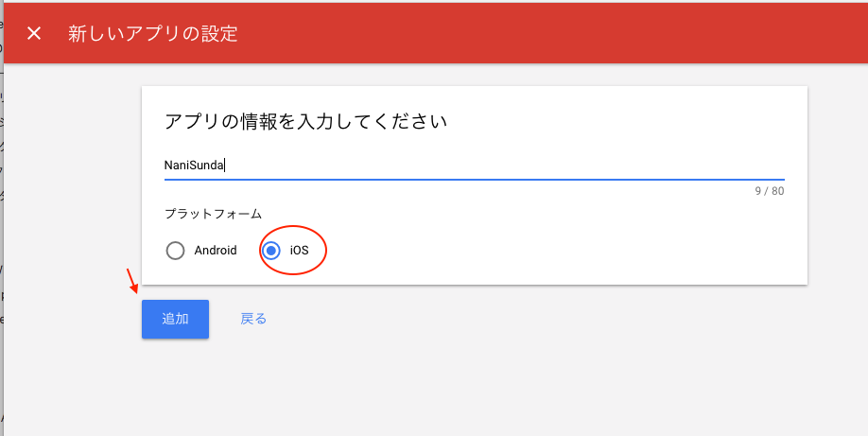Close the 新しいアプリの設定 dialog with X

point(34,34)
